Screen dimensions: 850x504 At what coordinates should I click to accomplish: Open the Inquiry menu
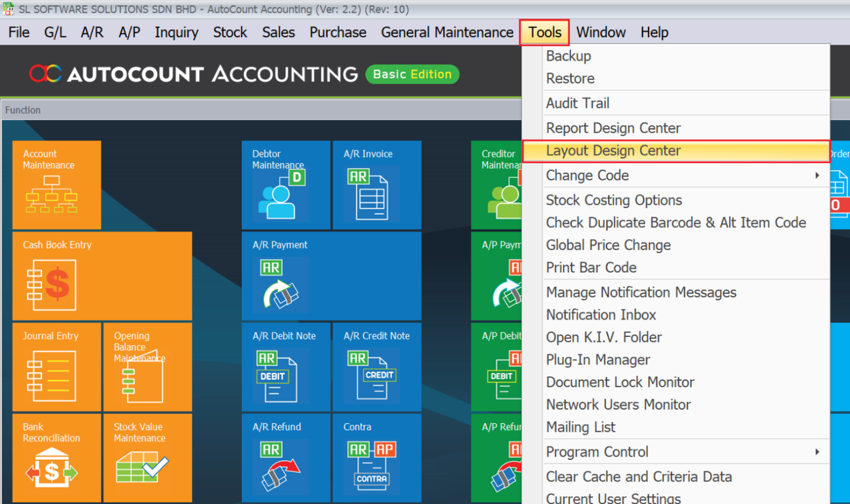177,32
